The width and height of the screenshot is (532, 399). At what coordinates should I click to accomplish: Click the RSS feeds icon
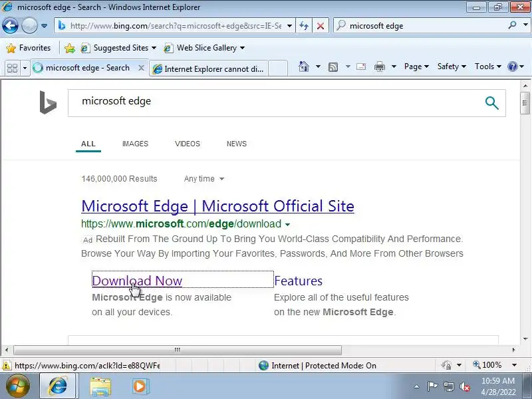pos(333,67)
